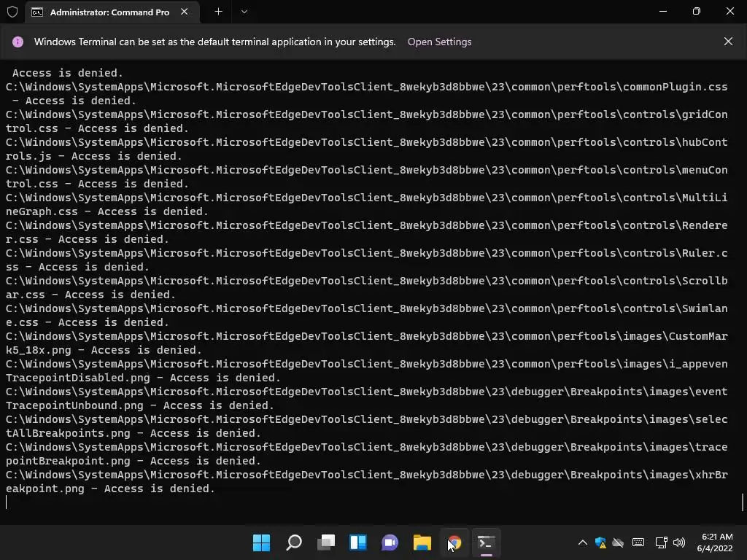Screen dimensions: 747x560
Task: Open clock and date 6:21 AM
Action: point(715,542)
